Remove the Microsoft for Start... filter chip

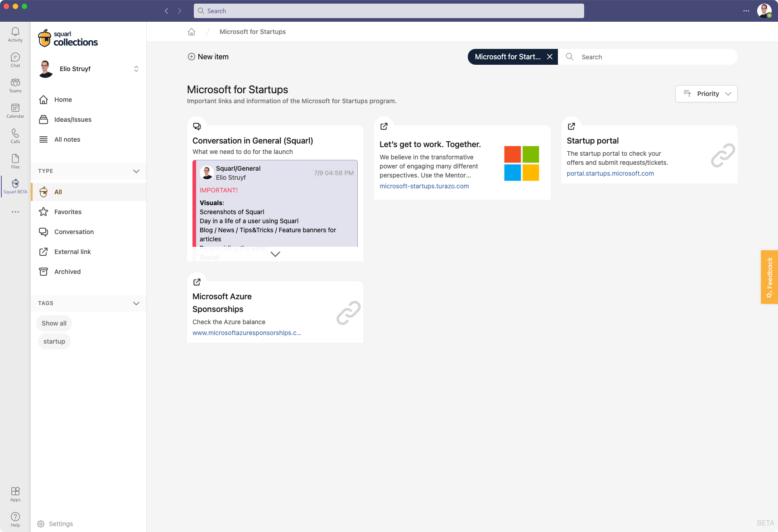(550, 57)
